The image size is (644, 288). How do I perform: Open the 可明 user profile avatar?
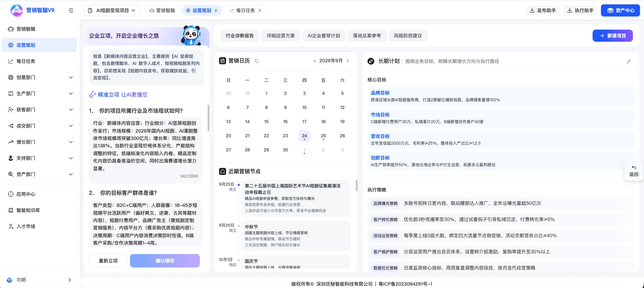tap(9, 280)
